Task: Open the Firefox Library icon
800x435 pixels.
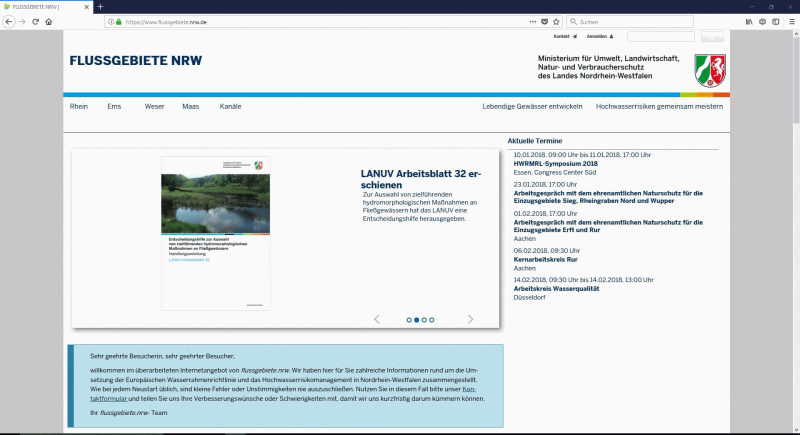Action: (749, 22)
